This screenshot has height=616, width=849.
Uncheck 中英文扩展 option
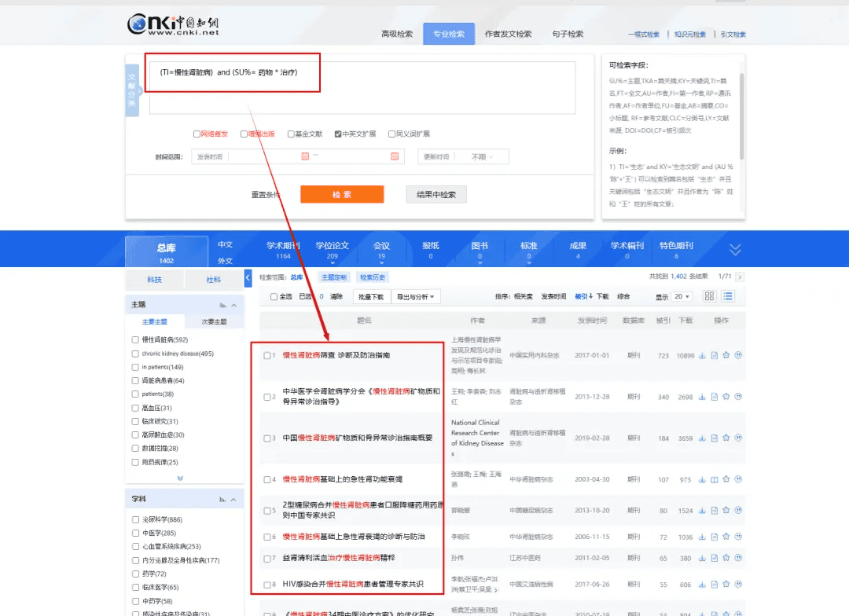coord(338,134)
